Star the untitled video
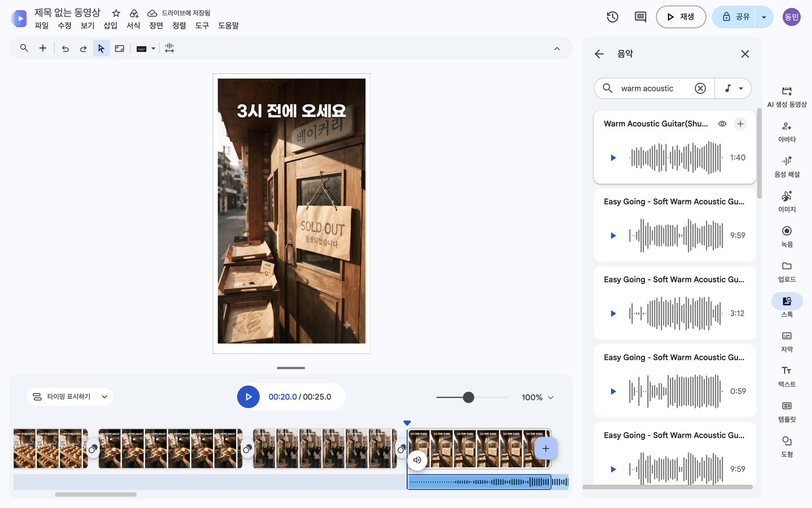Viewport: 812px width, 508px height. (116, 13)
